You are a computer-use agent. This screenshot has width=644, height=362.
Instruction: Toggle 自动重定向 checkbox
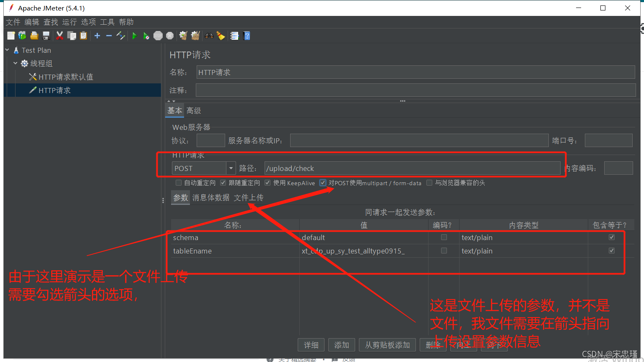coord(179,183)
